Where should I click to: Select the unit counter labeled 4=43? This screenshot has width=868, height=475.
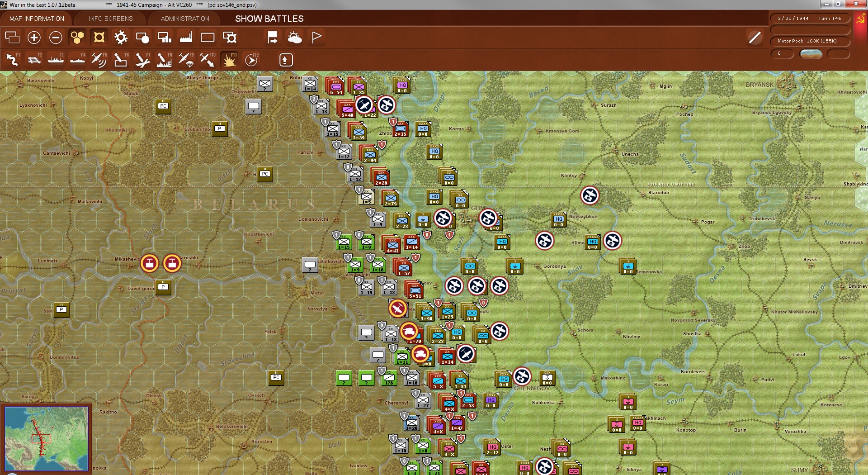tap(392, 244)
